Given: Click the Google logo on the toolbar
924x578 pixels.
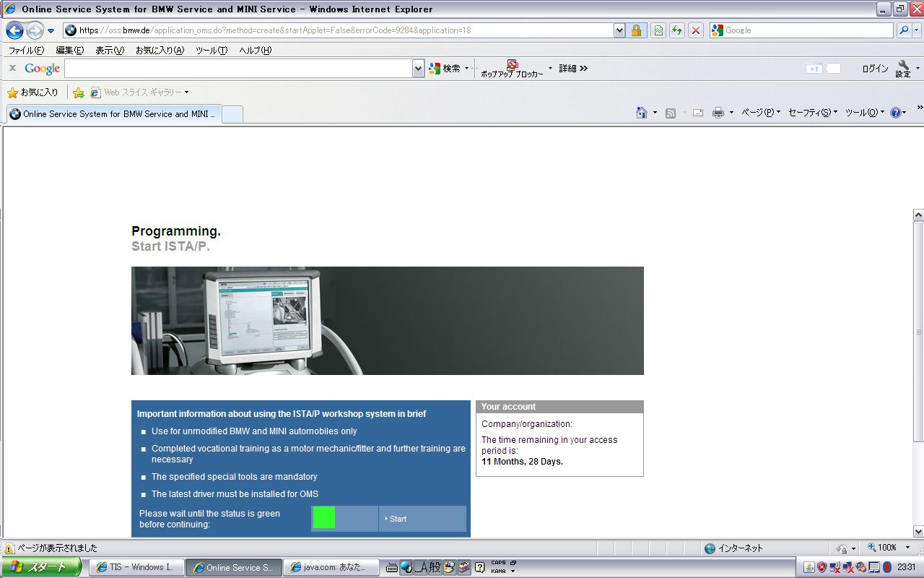Looking at the screenshot, I should 43,69.
